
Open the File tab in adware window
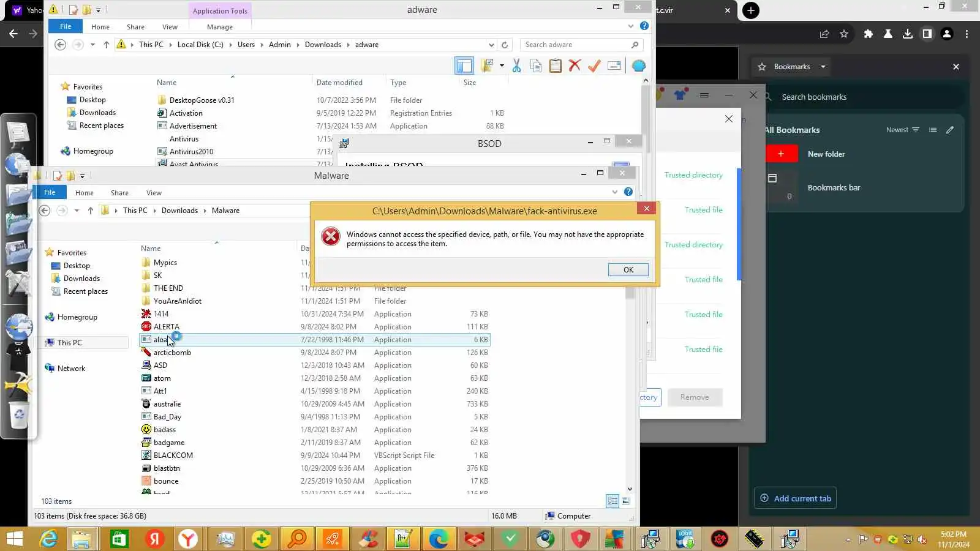(66, 26)
